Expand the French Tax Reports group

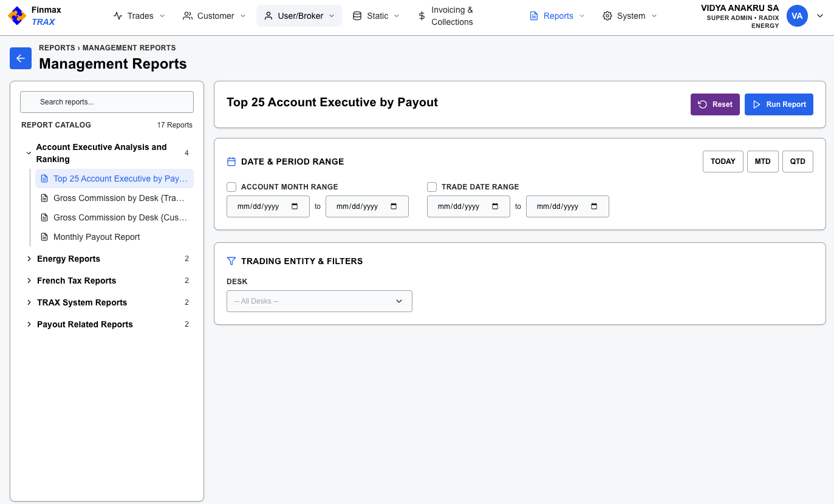tap(107, 281)
